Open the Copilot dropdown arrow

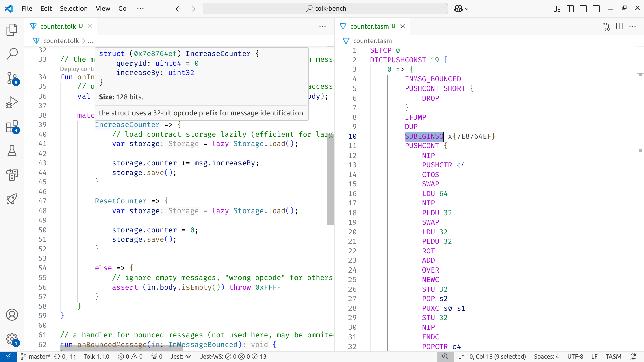point(467,9)
